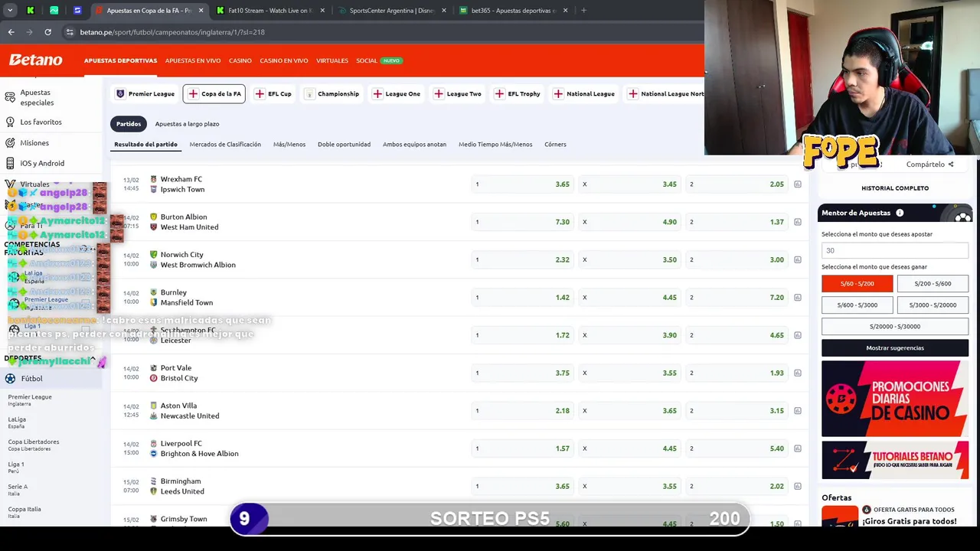The width and height of the screenshot is (980, 551).
Task: Select EFL Cup competition chip
Action: (x=273, y=93)
